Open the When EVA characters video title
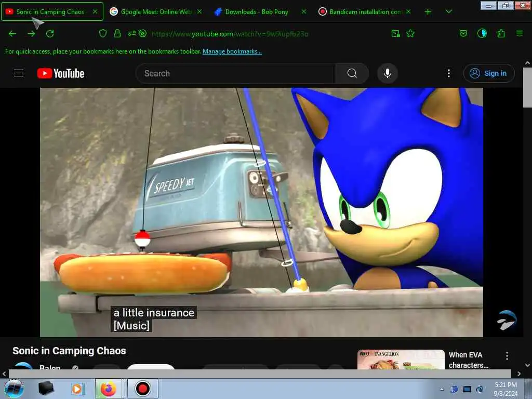532x399 pixels. pyautogui.click(x=469, y=360)
